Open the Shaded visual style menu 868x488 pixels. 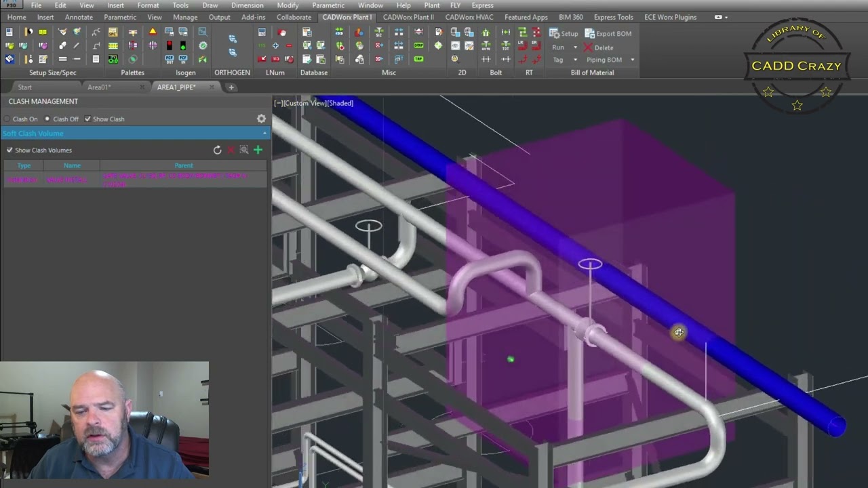point(340,103)
